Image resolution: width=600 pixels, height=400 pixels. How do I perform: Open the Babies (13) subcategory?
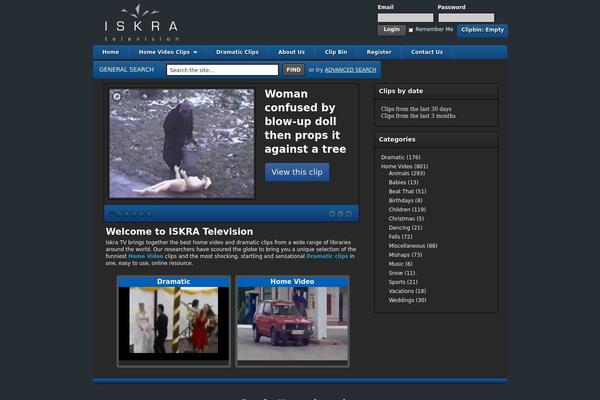coord(403,183)
